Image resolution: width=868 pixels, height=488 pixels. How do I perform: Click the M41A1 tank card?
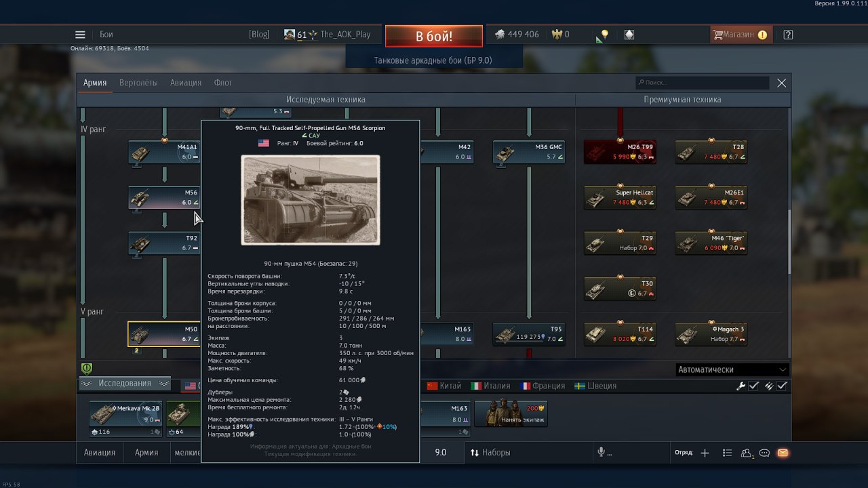[165, 152]
